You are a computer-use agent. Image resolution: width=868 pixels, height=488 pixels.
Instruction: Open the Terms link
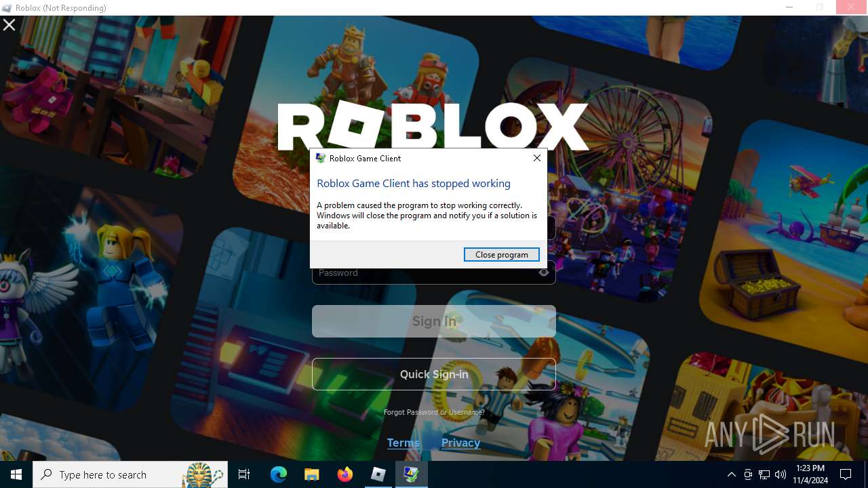(x=403, y=443)
